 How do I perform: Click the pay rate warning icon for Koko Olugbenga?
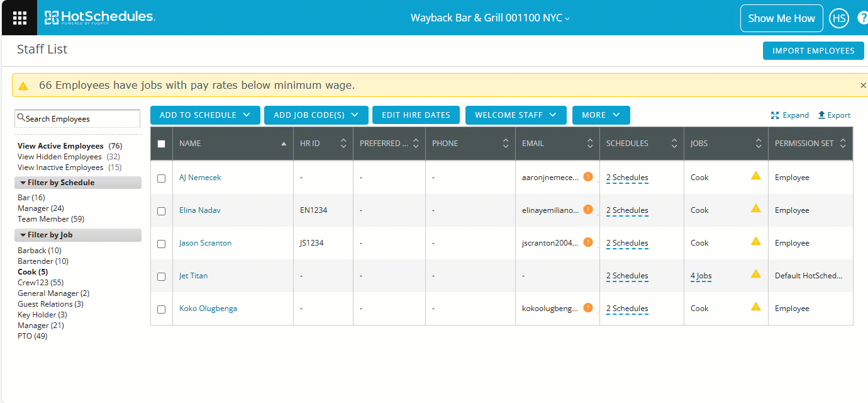click(x=756, y=307)
